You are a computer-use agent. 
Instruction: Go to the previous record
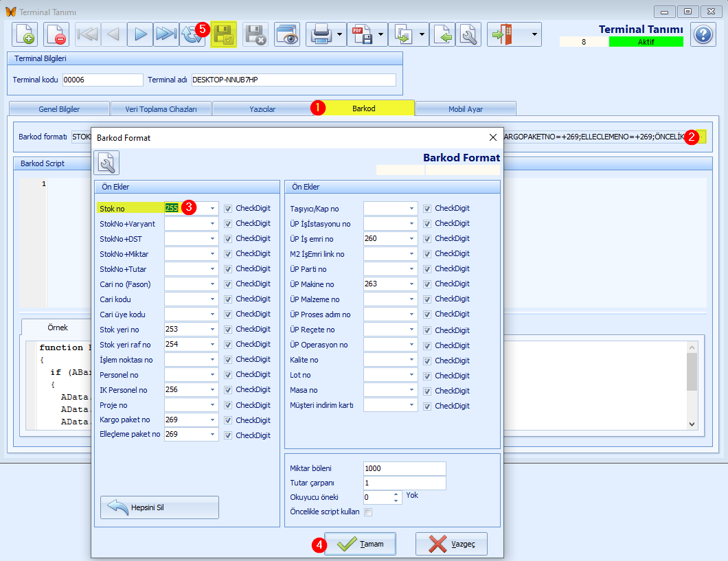(114, 34)
